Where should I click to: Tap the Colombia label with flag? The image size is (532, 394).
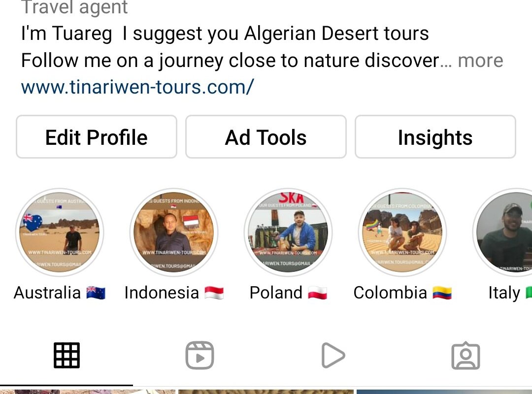click(x=402, y=293)
